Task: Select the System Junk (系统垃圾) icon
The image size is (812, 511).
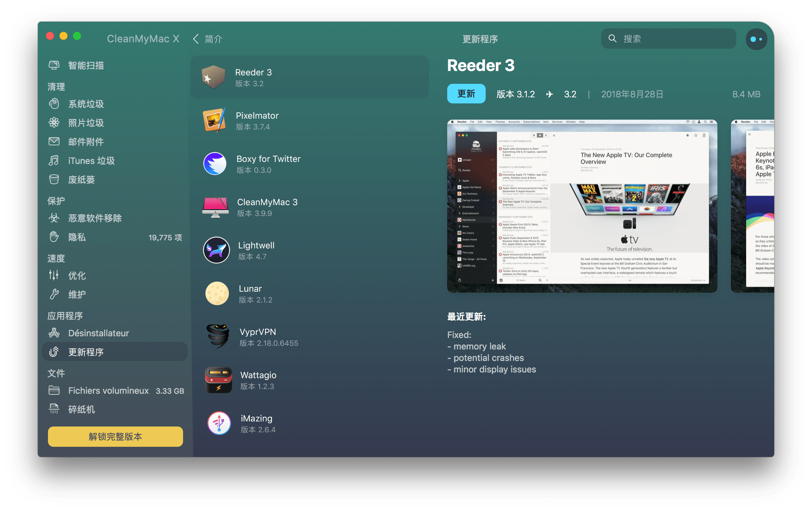Action: pyautogui.click(x=54, y=104)
